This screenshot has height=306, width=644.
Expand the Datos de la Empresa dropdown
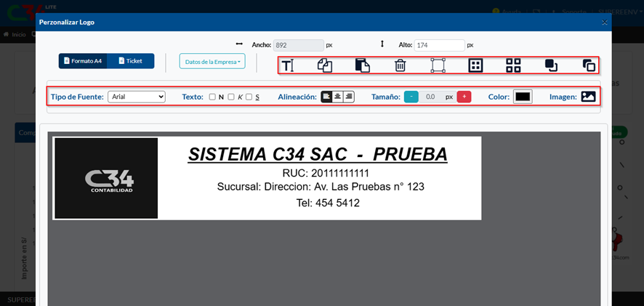[x=212, y=62]
